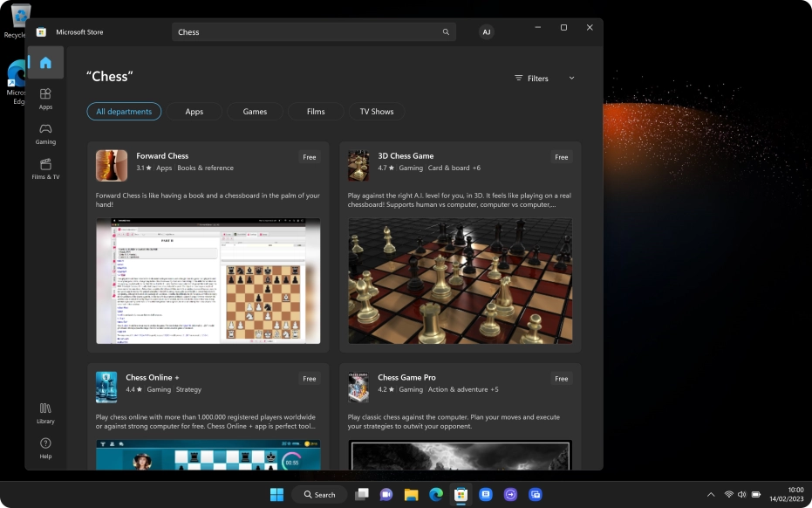This screenshot has height=508, width=812.
Task: Open Windows Start menu on taskbar
Action: point(276,495)
